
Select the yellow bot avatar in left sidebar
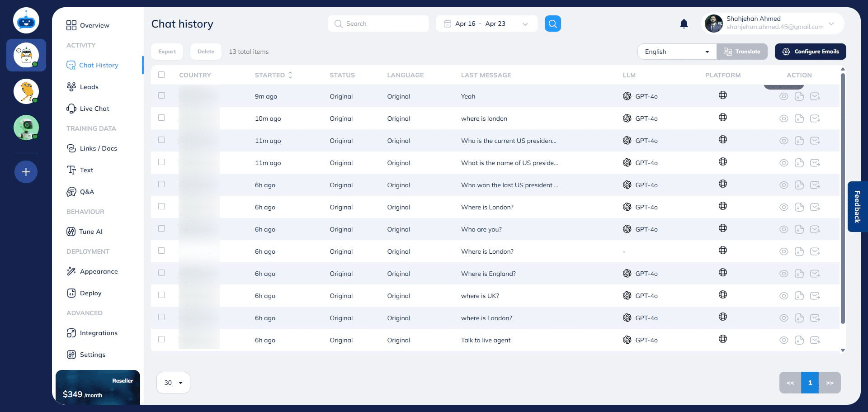click(26, 91)
